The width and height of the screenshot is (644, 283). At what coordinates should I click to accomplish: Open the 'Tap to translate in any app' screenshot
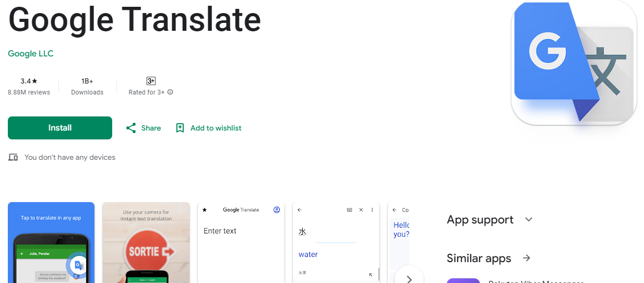pos(51,243)
